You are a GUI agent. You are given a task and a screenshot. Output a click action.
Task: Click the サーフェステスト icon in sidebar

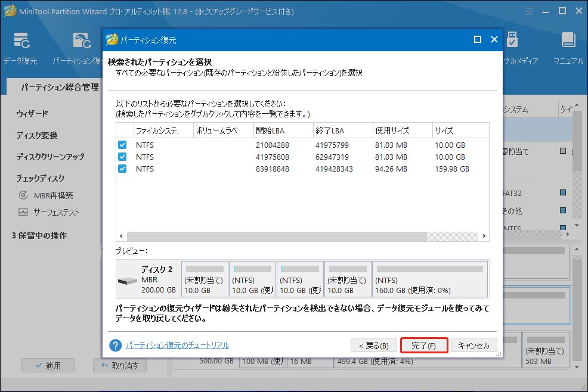(23, 212)
